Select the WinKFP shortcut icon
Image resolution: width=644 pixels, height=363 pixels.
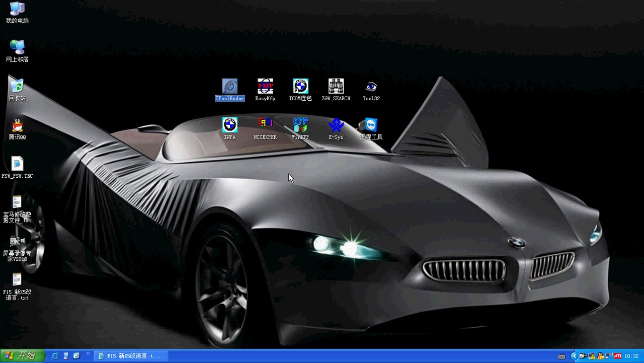(x=300, y=129)
